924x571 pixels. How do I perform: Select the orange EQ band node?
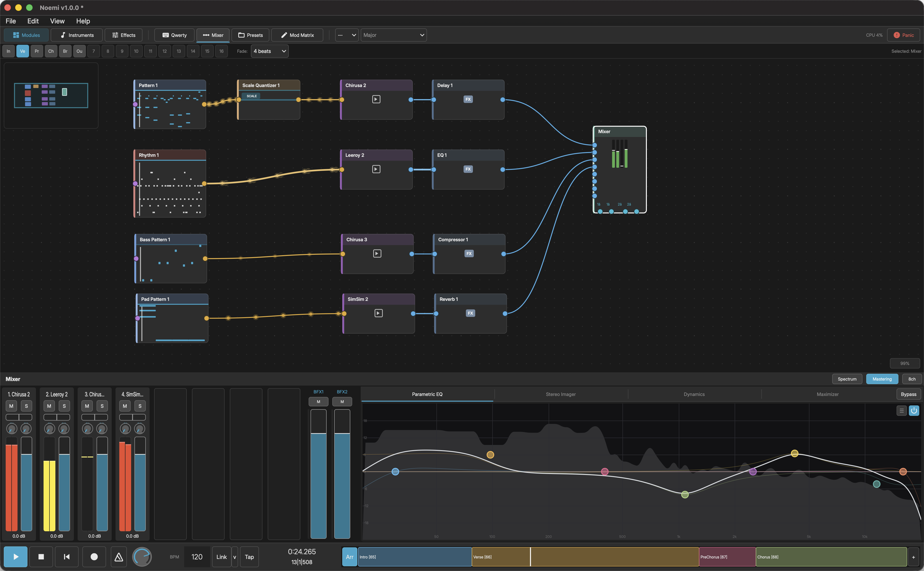click(x=490, y=455)
